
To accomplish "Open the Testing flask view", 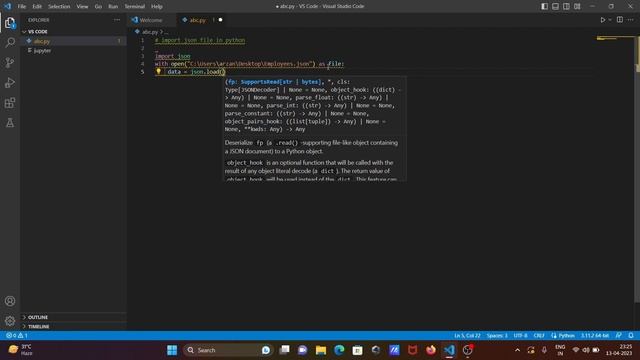I will (x=10, y=122).
